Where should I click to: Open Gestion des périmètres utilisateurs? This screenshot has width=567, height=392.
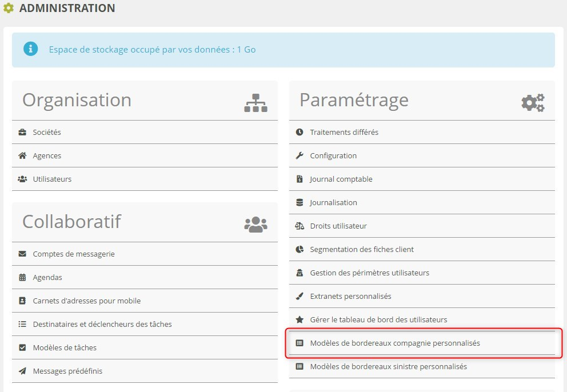[x=369, y=273]
